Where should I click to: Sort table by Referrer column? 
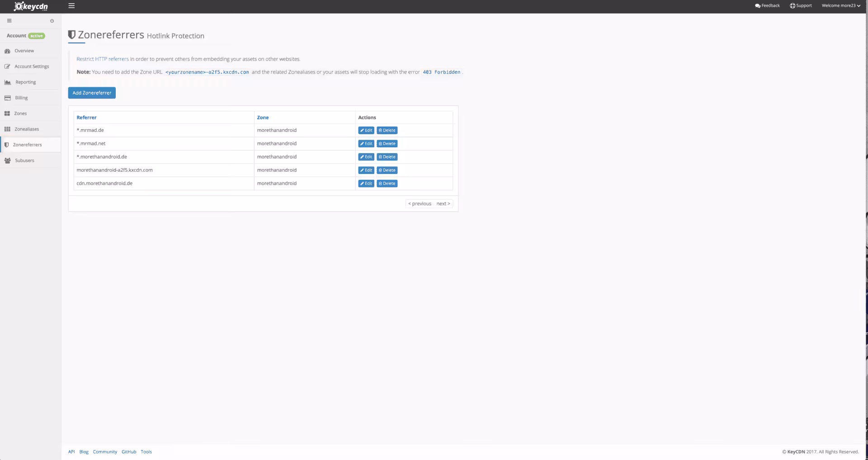point(86,117)
